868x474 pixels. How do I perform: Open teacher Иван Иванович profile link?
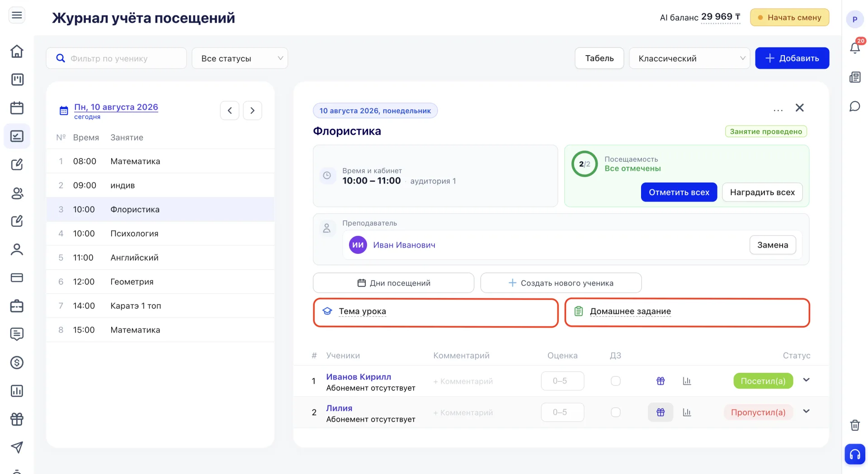click(404, 245)
